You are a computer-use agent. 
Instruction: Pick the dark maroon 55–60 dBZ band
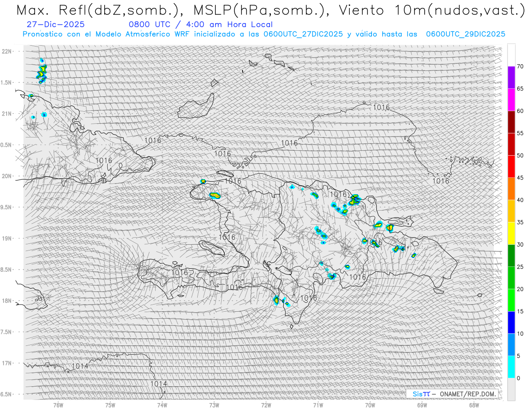coord(511,122)
